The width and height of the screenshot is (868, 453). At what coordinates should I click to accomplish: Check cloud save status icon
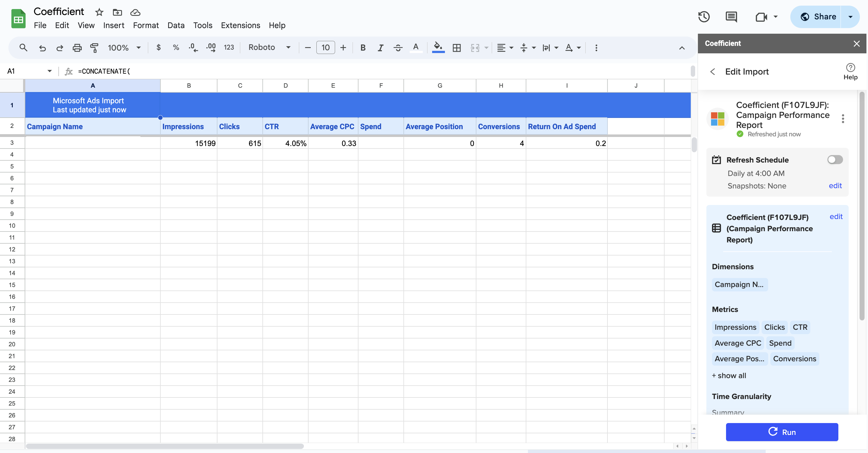pyautogui.click(x=135, y=12)
